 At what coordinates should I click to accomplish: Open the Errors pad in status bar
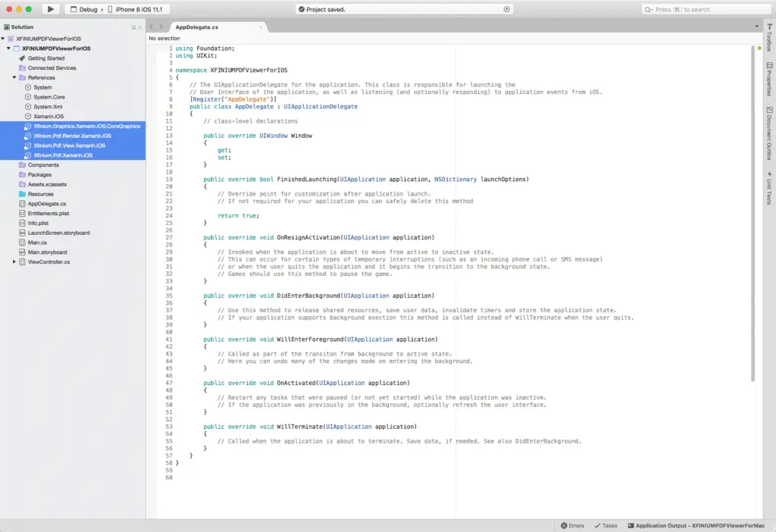572,526
